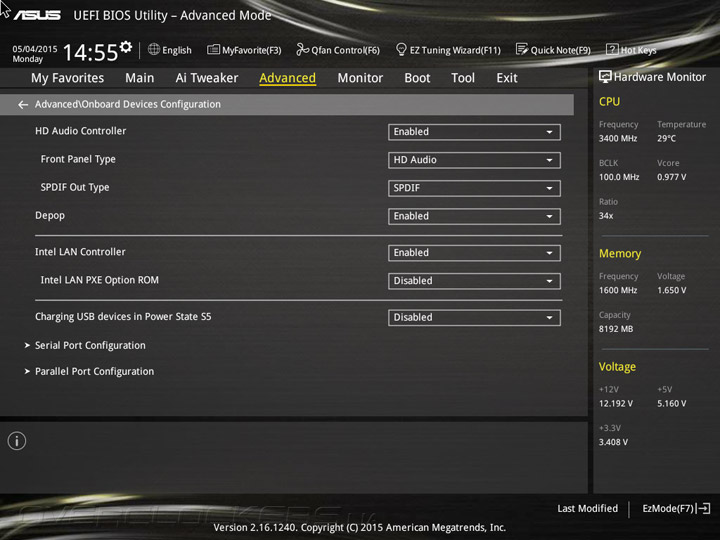Open MyFavorite(F3) text button
720x540 pixels.
(252, 50)
